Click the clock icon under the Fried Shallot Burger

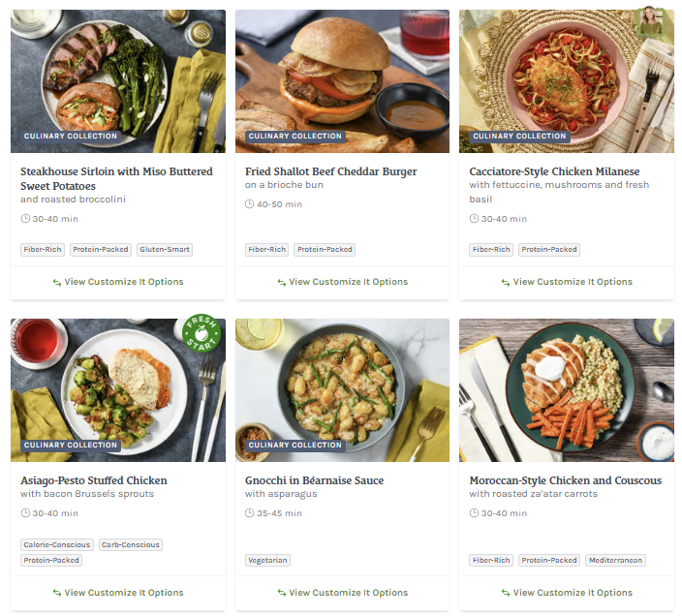(x=249, y=204)
